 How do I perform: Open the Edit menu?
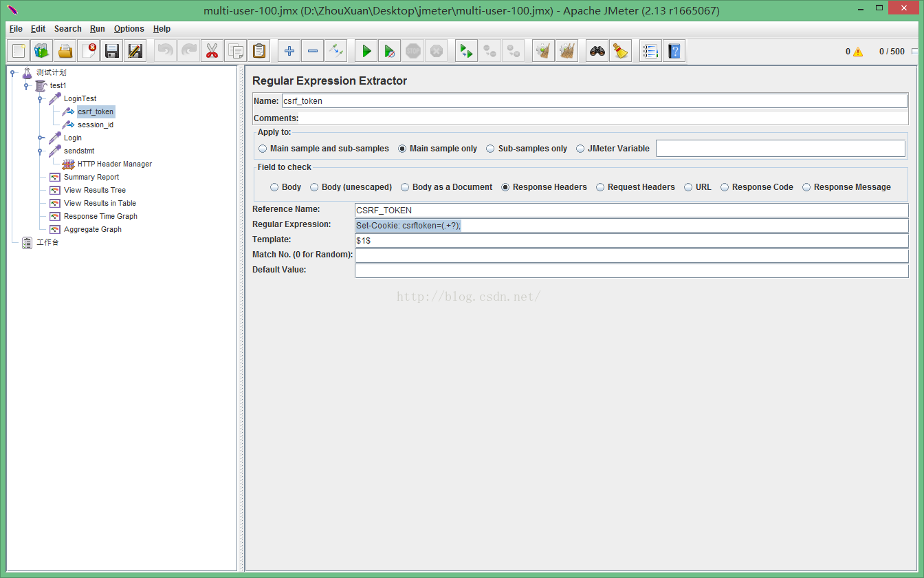tap(38, 29)
